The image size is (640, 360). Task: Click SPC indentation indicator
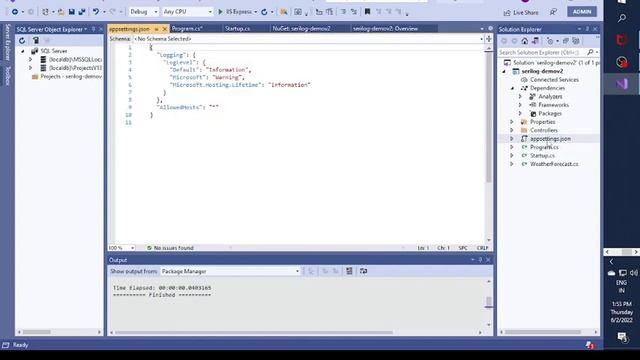(x=463, y=248)
